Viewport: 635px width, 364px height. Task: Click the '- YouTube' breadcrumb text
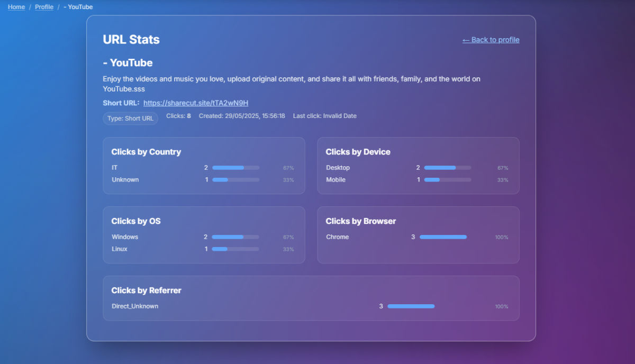pyautogui.click(x=78, y=7)
